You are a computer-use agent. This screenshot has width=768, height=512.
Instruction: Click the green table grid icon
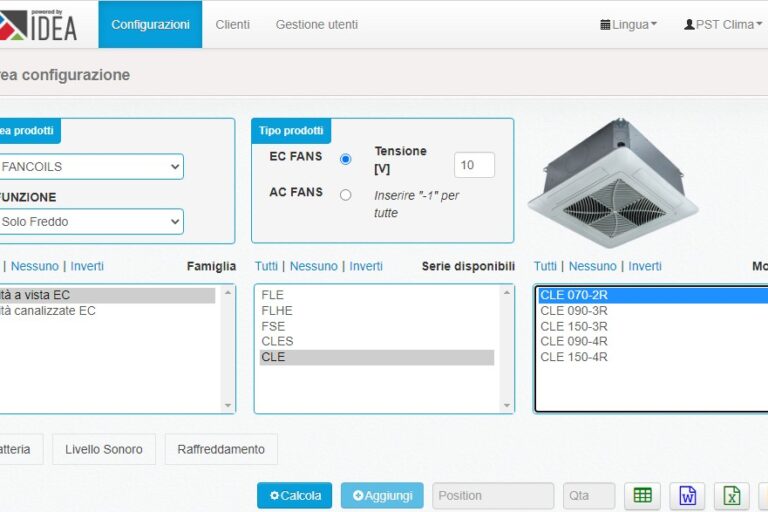pyautogui.click(x=642, y=495)
